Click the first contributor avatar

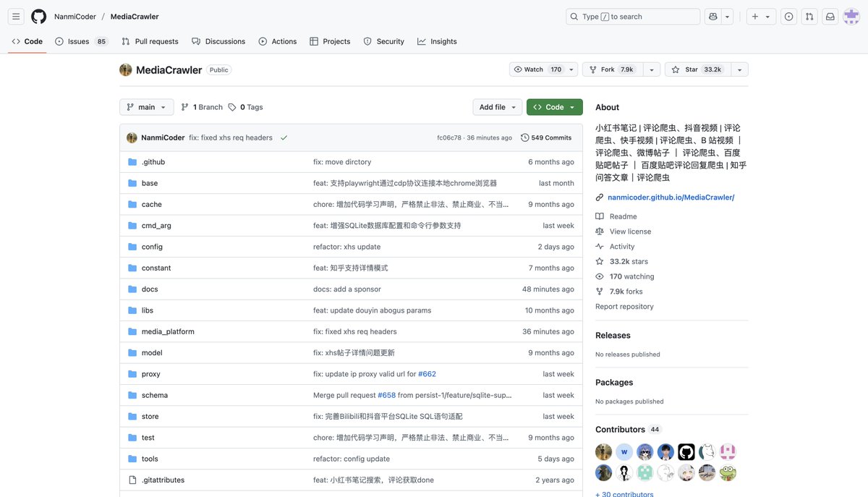pyautogui.click(x=604, y=452)
